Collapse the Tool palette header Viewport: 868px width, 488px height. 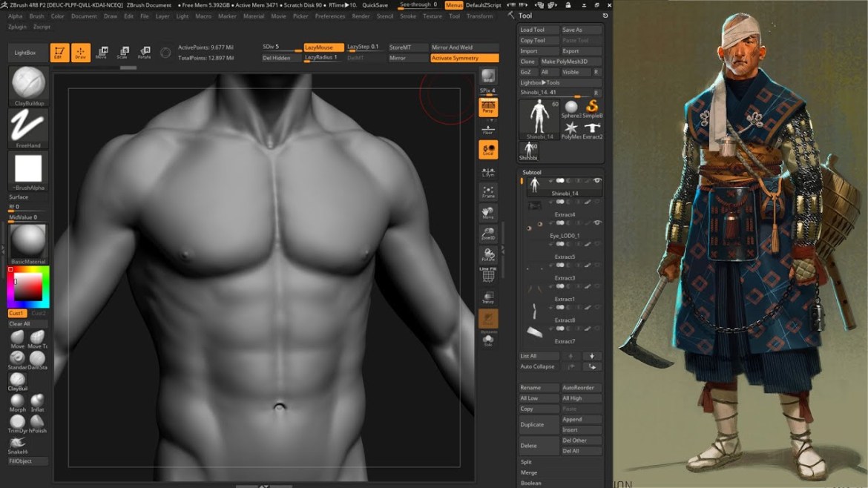pos(525,16)
